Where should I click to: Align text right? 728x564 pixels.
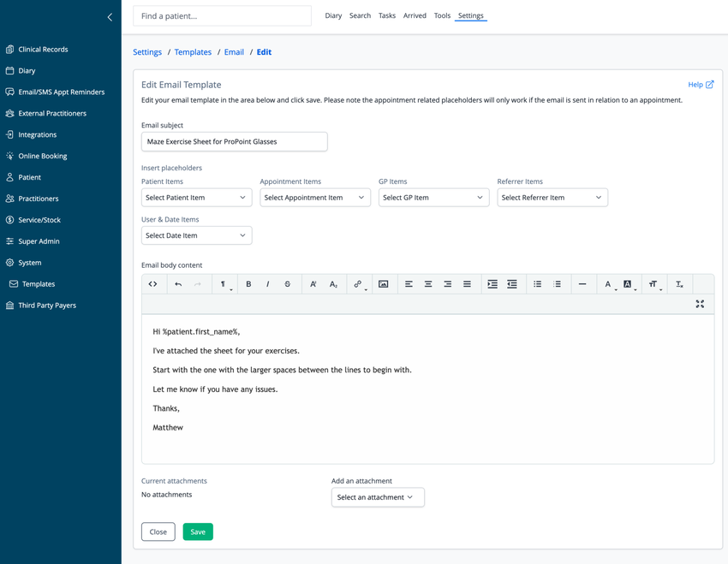(448, 284)
